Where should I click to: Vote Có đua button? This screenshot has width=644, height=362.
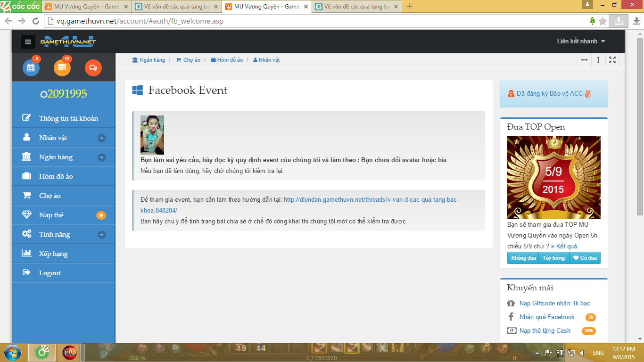click(x=585, y=258)
